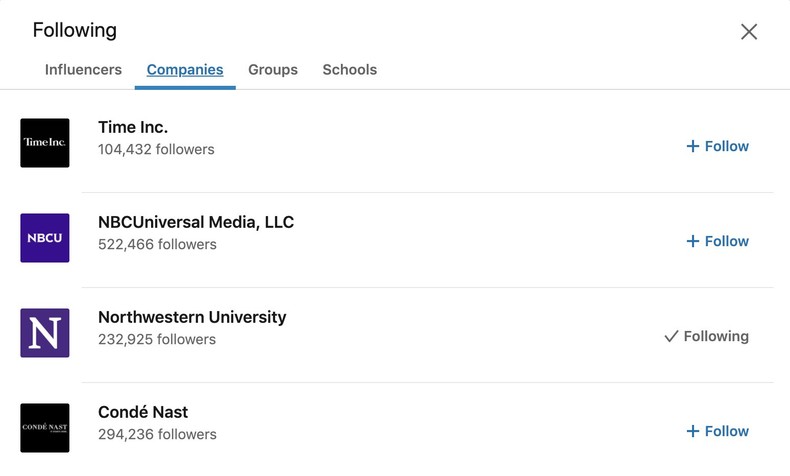The height and width of the screenshot is (476, 790).
Task: Follow Condé Nast
Action: [x=717, y=431]
